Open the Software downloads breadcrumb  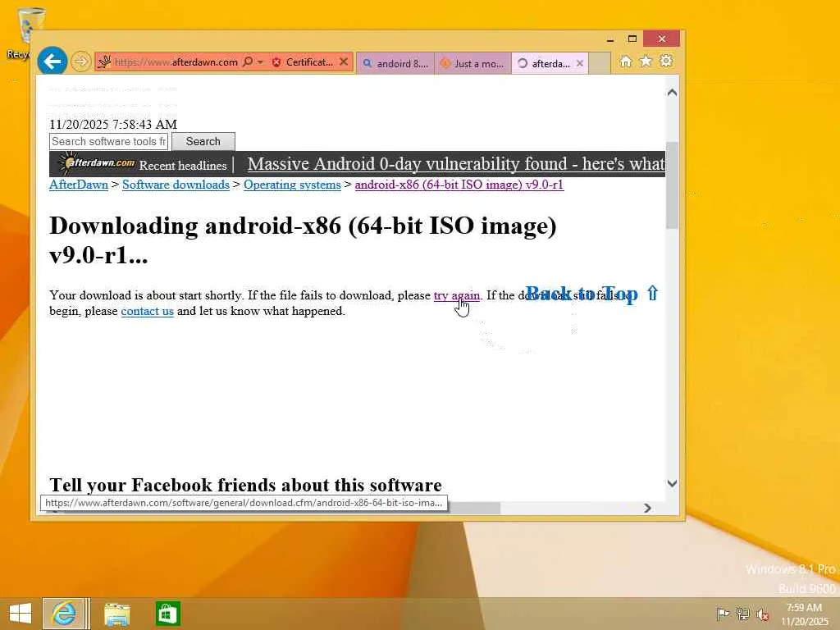176,185
